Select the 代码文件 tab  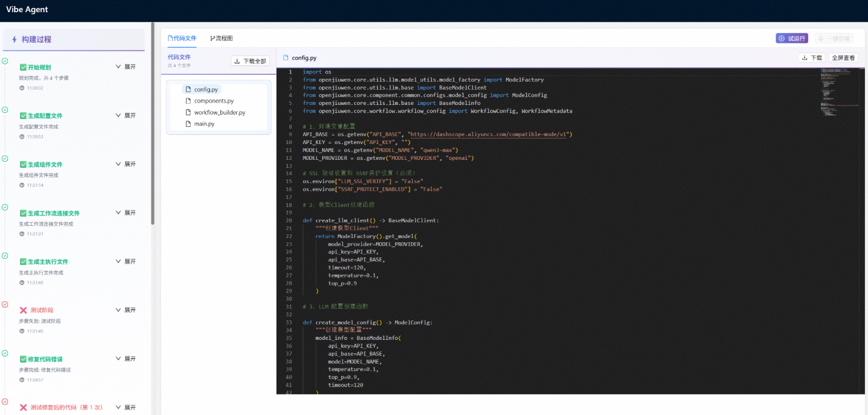tap(182, 38)
